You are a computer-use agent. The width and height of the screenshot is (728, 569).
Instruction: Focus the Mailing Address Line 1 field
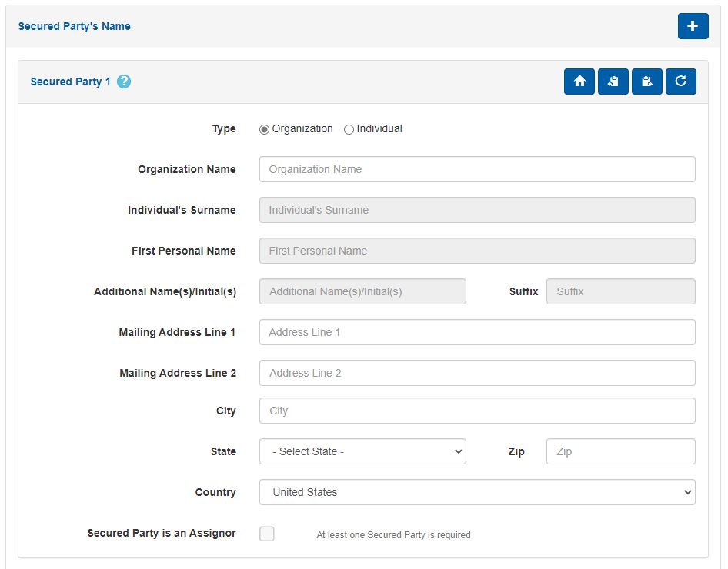[x=477, y=332]
